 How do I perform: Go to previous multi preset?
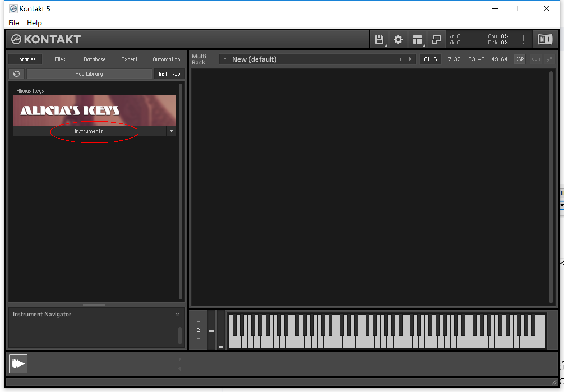(x=400, y=59)
